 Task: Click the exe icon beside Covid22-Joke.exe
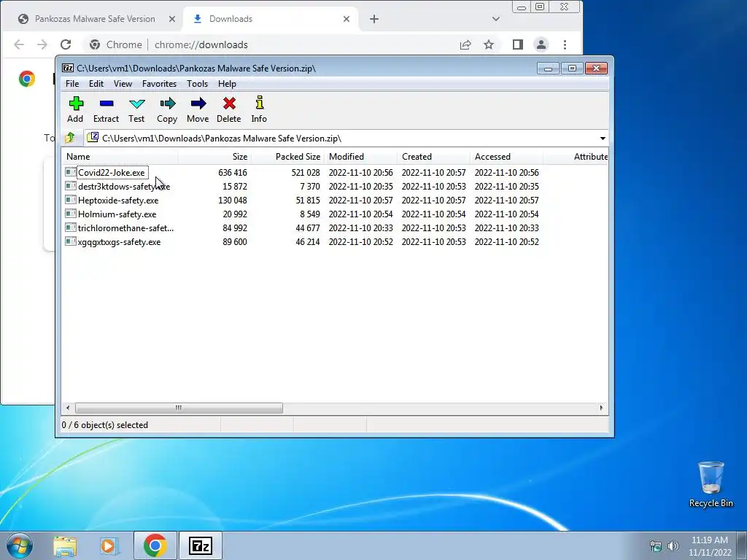click(71, 172)
